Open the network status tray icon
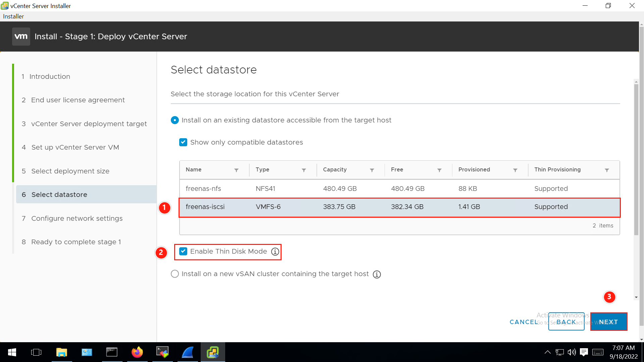This screenshot has width=644, height=362. tap(560, 352)
